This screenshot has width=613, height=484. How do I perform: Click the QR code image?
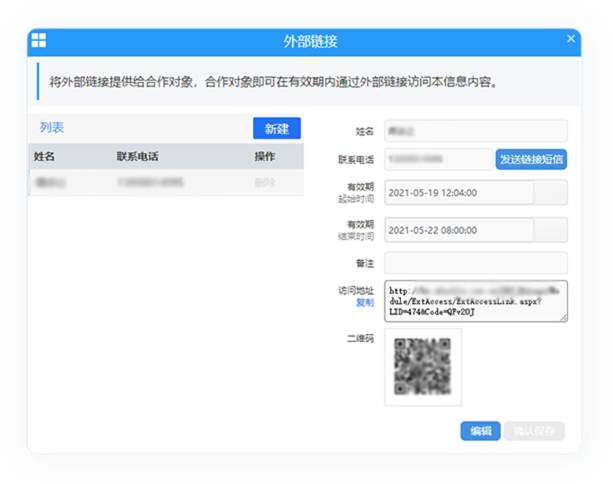(x=423, y=367)
